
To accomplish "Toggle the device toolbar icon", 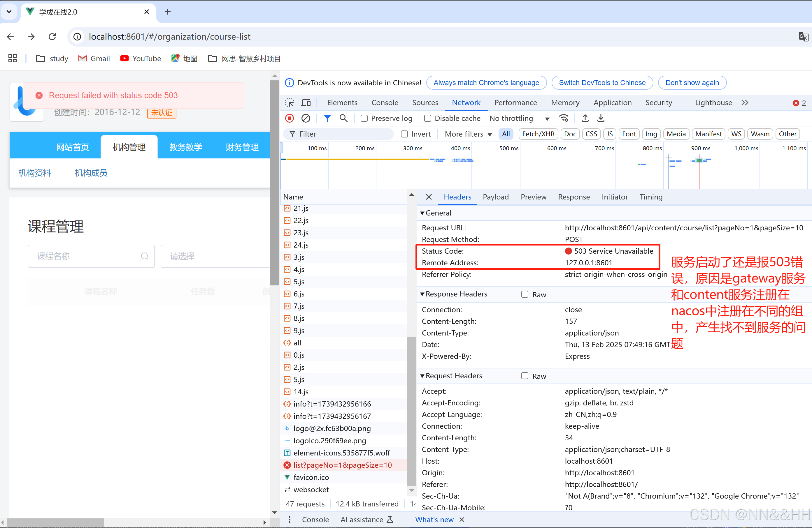I will tap(306, 103).
